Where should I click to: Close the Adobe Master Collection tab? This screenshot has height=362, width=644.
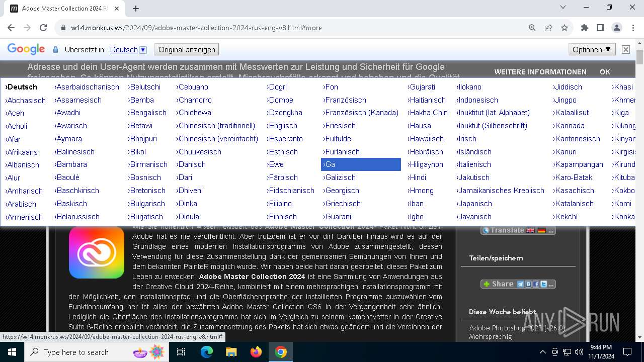pos(117,9)
